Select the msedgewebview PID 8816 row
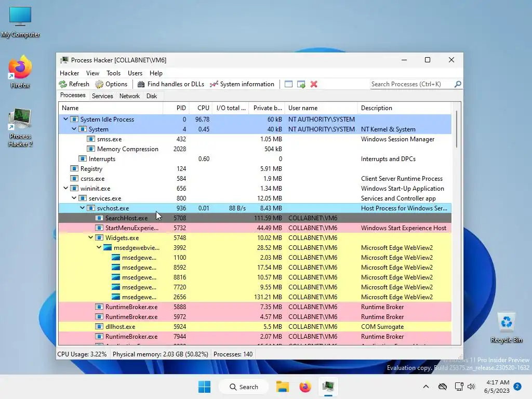The image size is (532, 399). [255, 277]
